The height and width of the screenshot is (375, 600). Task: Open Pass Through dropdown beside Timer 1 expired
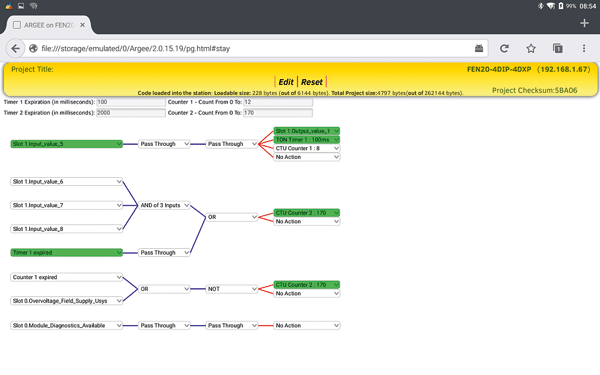[x=164, y=253]
